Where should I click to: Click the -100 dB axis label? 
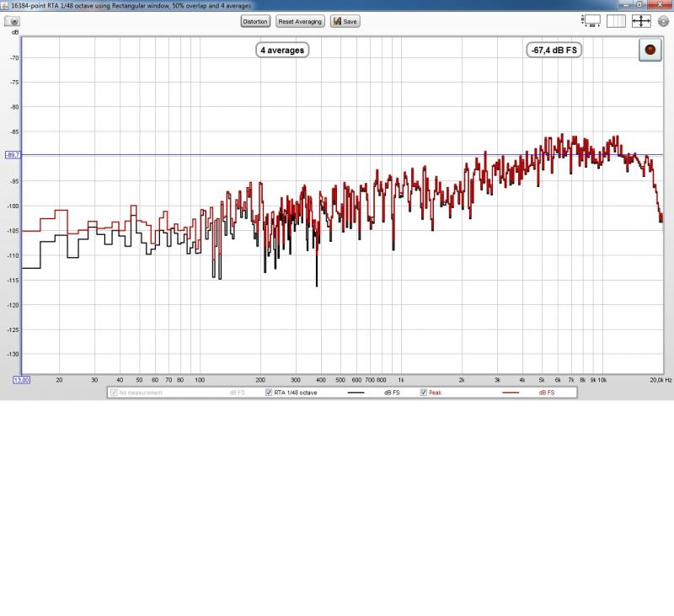[13, 206]
